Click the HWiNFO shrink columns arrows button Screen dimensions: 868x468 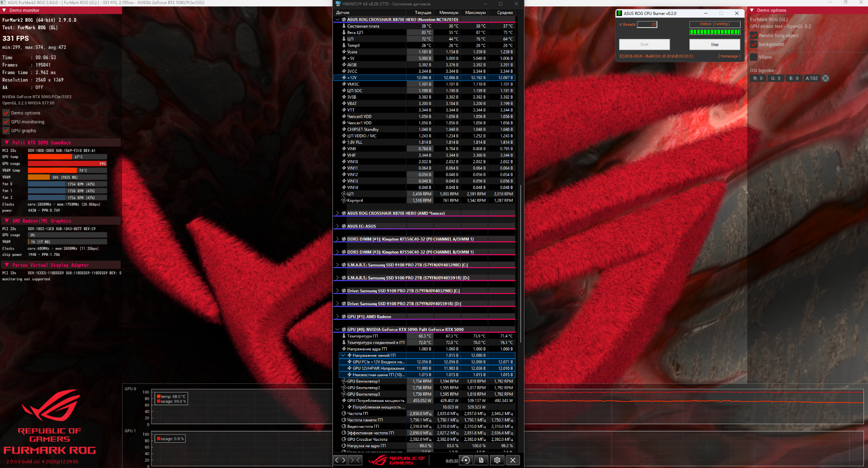point(355,460)
